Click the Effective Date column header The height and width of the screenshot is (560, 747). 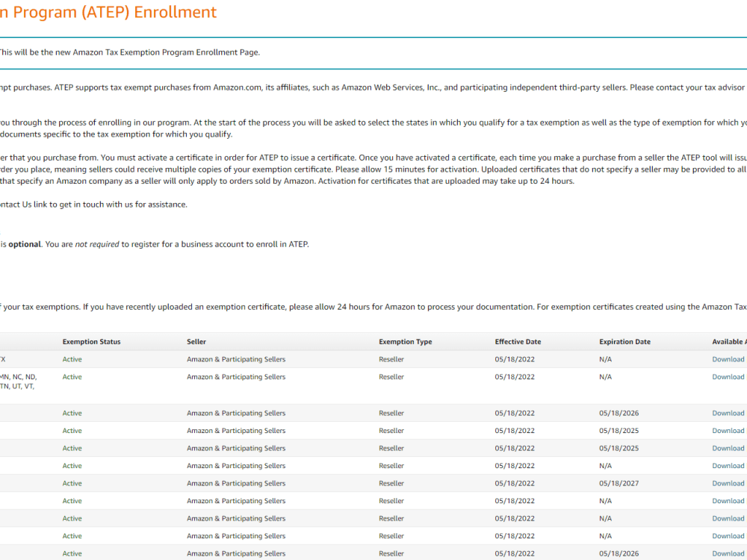[518, 341]
